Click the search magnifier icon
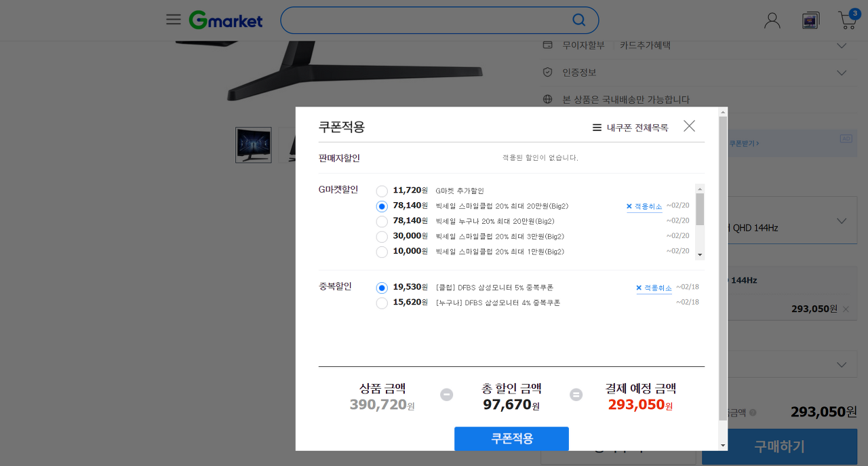Screen dimensions: 868x466 point(578,20)
